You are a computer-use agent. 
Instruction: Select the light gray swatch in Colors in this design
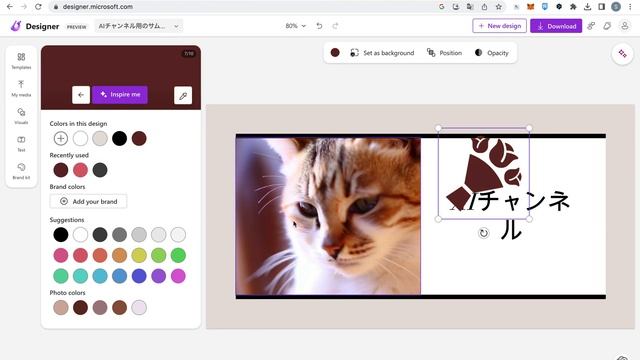coord(100,138)
